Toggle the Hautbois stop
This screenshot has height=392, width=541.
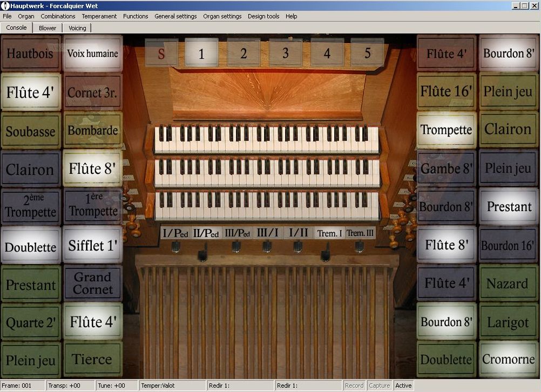(x=30, y=53)
